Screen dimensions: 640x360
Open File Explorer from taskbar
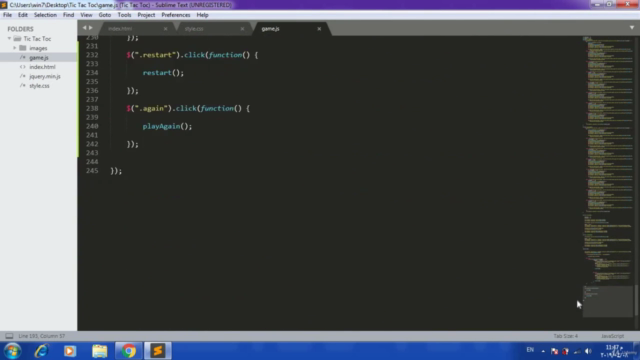coord(99,351)
